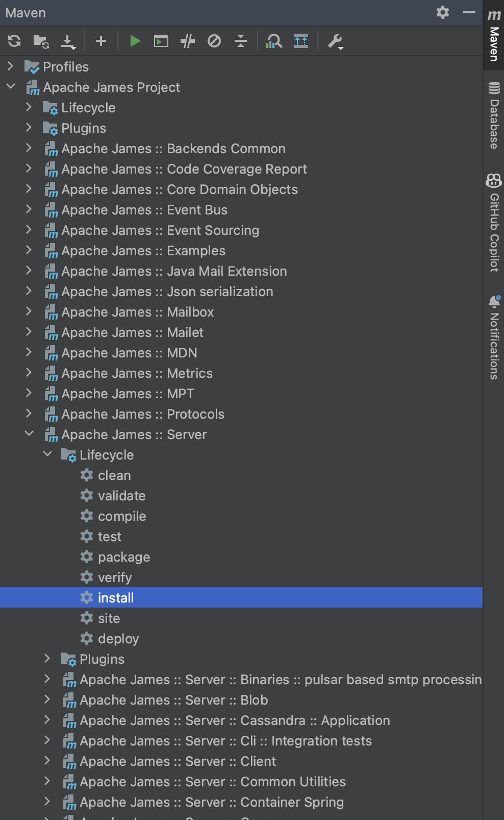
Task: Toggle Skip Tests mode
Action: pyautogui.click(x=214, y=41)
